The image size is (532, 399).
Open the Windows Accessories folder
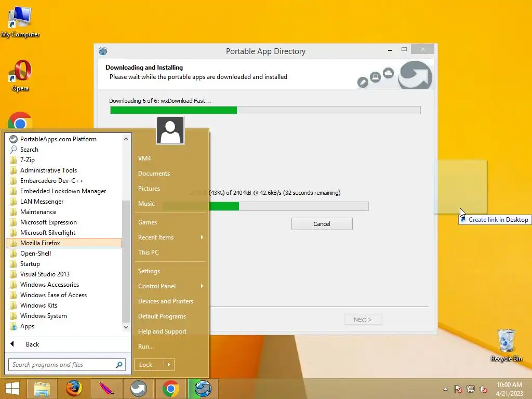click(x=64, y=285)
